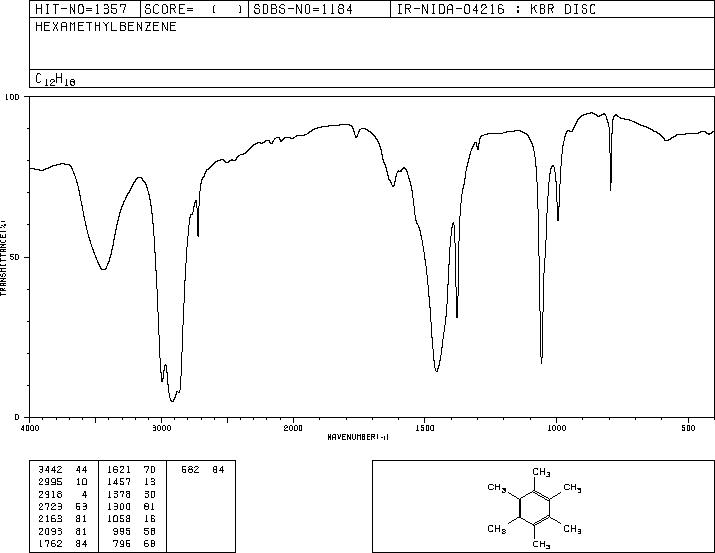Click the 1000 x-axis tick label
715x553 pixels.
(x=556, y=428)
